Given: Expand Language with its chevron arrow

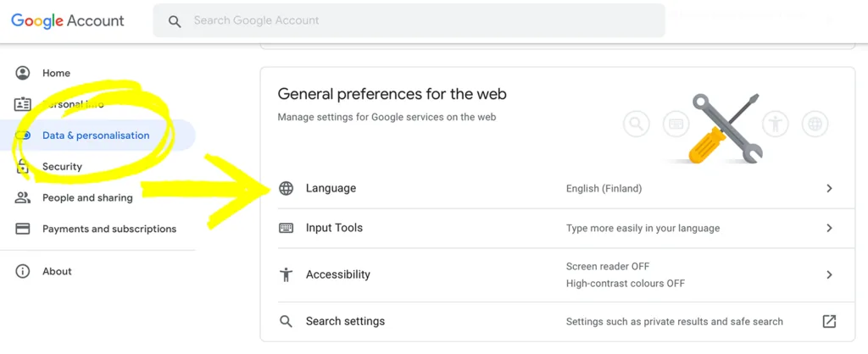Looking at the screenshot, I should pos(829,189).
